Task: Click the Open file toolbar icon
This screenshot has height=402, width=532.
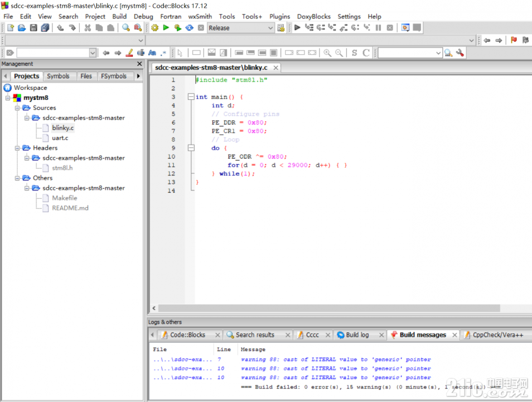Action: (x=22, y=27)
